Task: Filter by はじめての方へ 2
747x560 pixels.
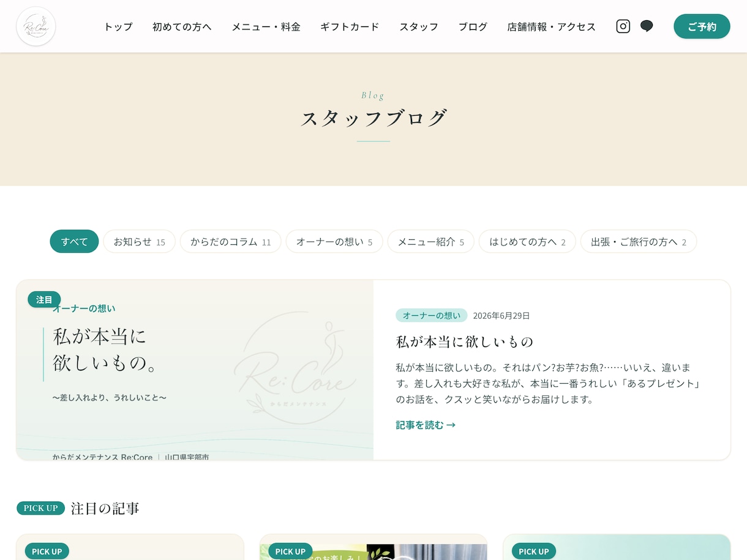Action: pyautogui.click(x=527, y=241)
